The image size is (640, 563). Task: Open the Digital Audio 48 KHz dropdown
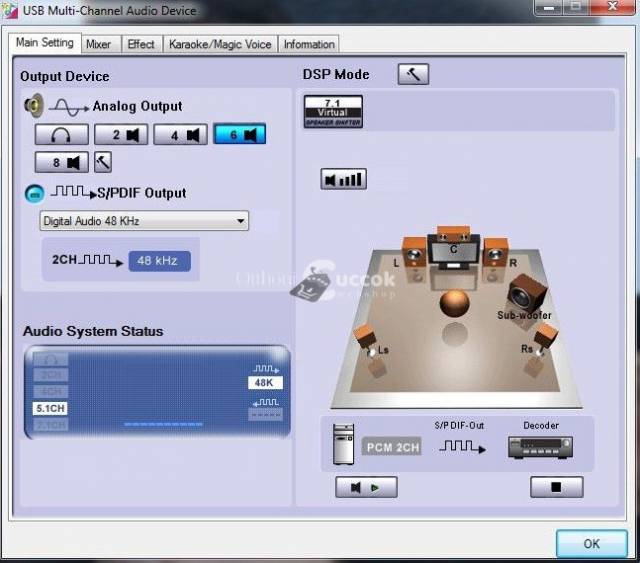coord(144,221)
